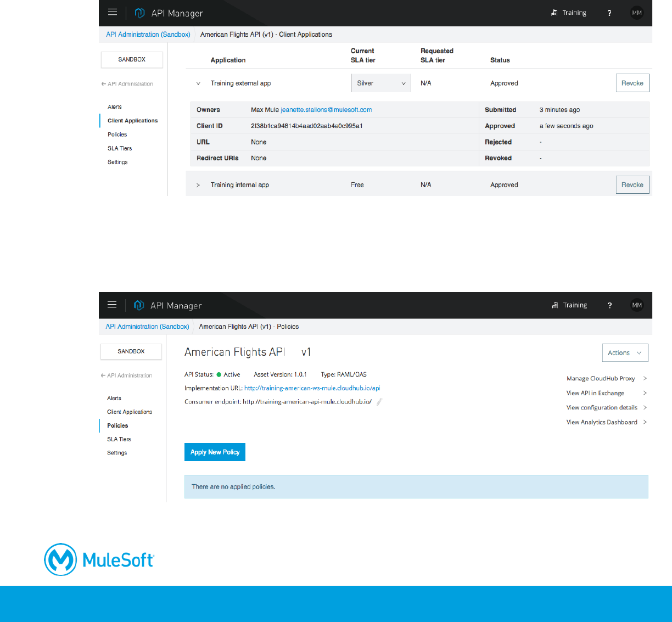Open the Actions dropdown

[x=625, y=353]
